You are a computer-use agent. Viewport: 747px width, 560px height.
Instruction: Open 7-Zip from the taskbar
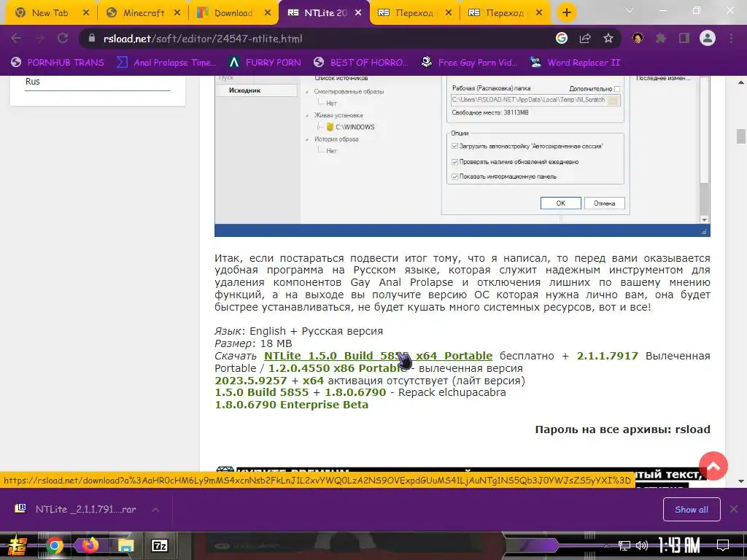pyautogui.click(x=160, y=545)
